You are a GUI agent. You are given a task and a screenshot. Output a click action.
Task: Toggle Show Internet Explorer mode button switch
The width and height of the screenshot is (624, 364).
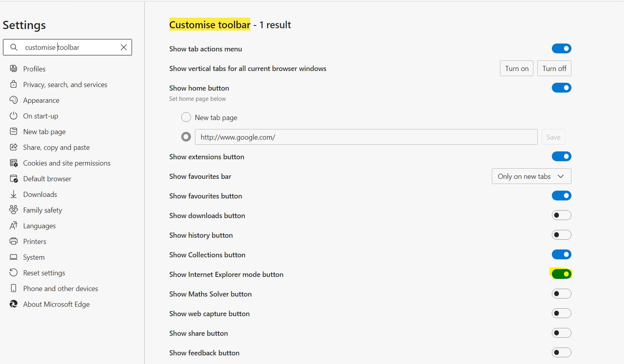click(561, 274)
